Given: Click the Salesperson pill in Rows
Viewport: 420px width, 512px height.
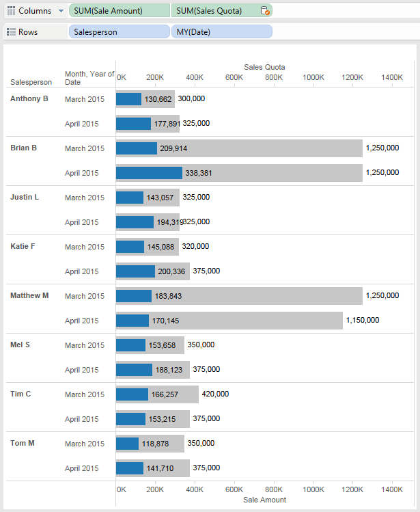Looking at the screenshot, I should (119, 32).
